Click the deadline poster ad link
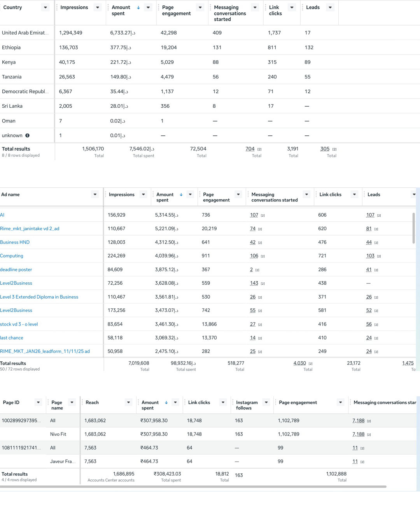The image size is (420, 525). [16, 269]
